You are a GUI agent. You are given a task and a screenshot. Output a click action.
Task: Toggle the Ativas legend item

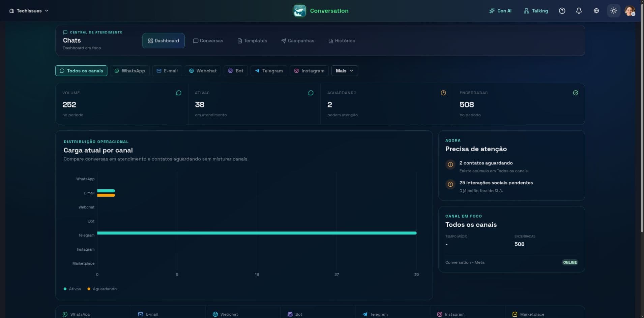pyautogui.click(x=72, y=289)
